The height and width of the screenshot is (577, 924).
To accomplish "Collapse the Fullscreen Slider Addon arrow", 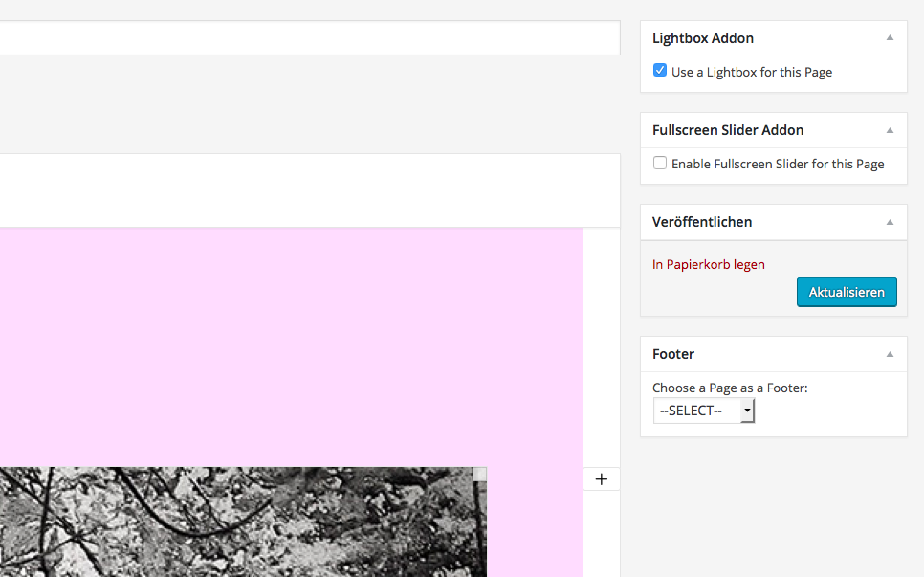I will [x=890, y=130].
